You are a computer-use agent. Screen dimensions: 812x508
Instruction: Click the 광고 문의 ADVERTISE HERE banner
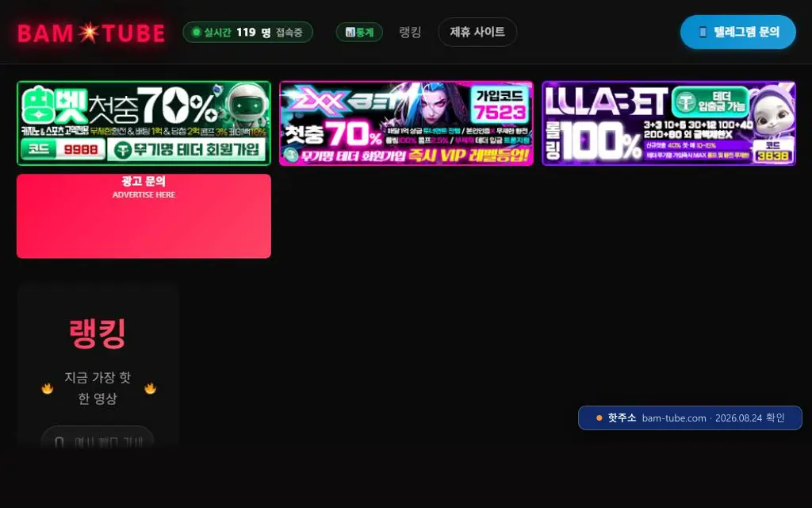point(144,216)
